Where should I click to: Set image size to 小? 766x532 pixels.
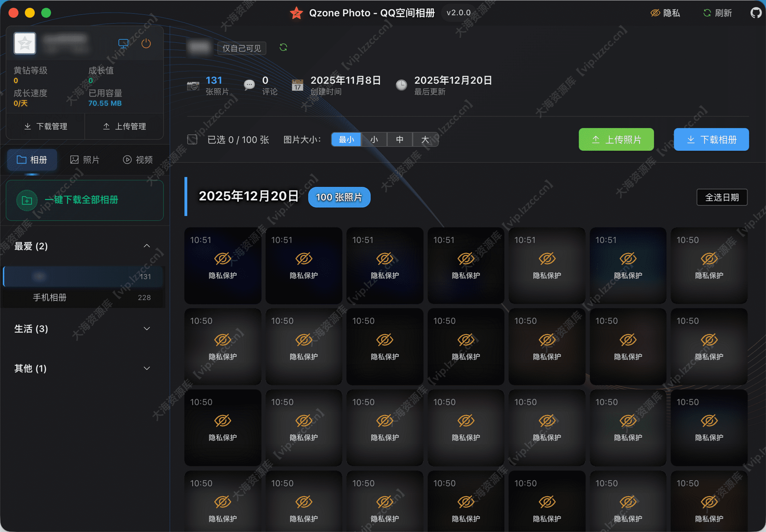tap(374, 139)
